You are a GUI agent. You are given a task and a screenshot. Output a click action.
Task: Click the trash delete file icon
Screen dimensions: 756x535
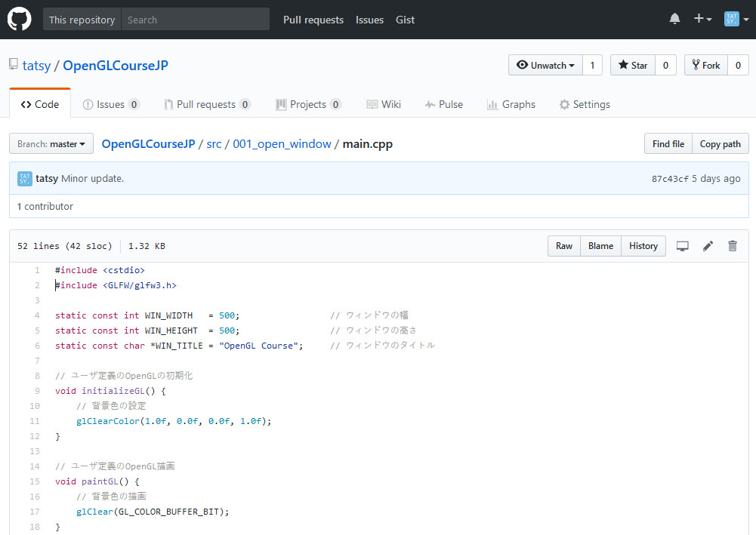pos(732,246)
